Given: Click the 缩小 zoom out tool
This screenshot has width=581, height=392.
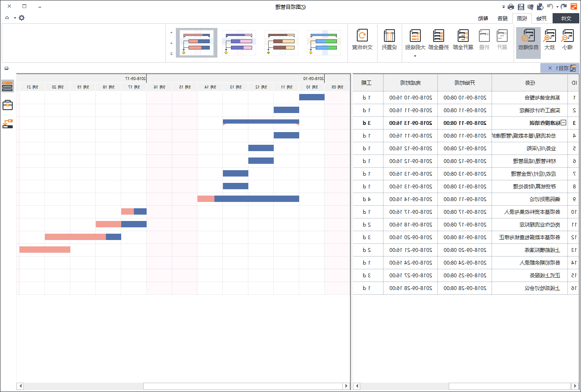Looking at the screenshot, I should [567, 40].
